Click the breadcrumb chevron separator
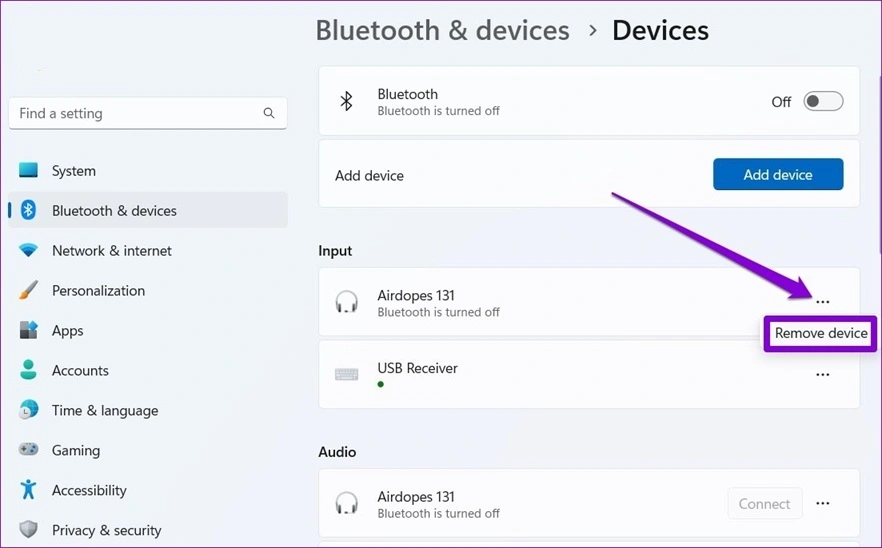This screenshot has width=882, height=548. pos(592,30)
